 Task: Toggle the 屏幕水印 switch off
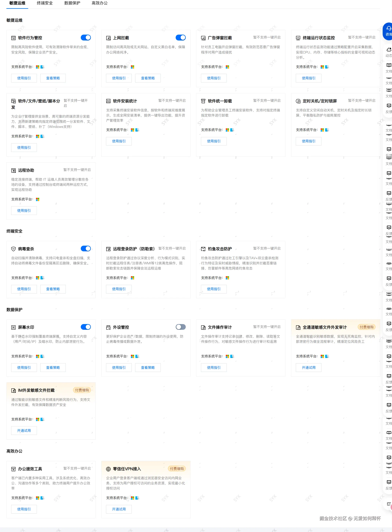point(86,327)
